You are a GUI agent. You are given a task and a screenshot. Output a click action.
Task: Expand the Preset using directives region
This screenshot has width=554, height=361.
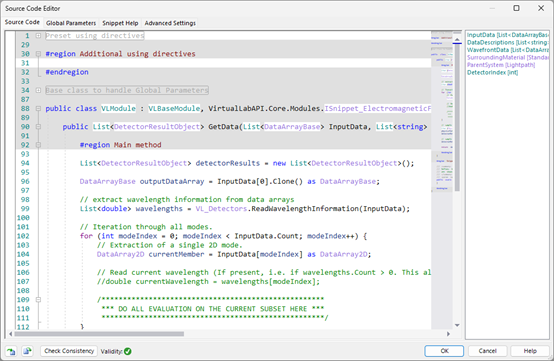point(38,36)
